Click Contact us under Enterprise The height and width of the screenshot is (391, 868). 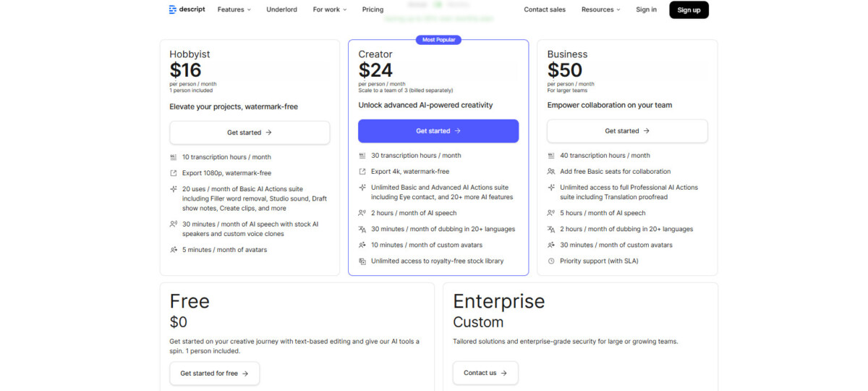(x=485, y=373)
